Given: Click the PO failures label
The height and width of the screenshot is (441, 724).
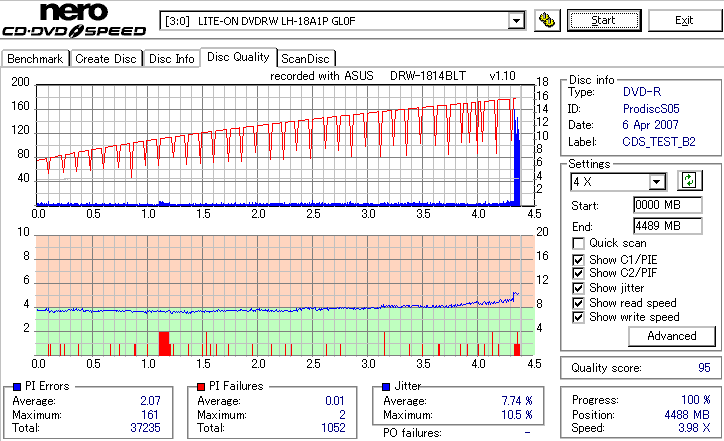Looking at the screenshot, I should 412,433.
